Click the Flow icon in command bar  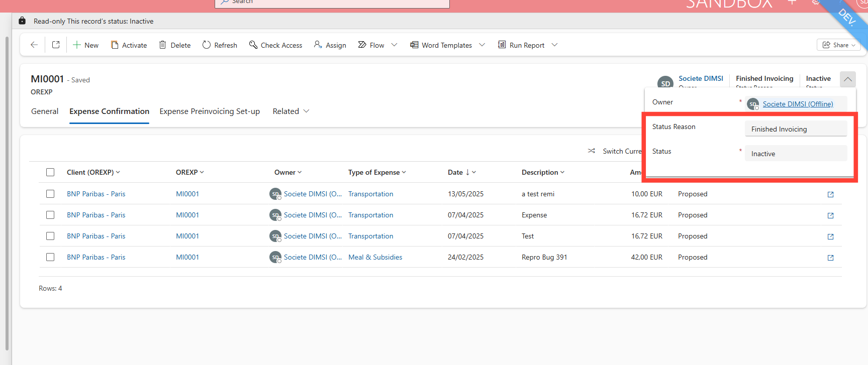pyautogui.click(x=362, y=45)
